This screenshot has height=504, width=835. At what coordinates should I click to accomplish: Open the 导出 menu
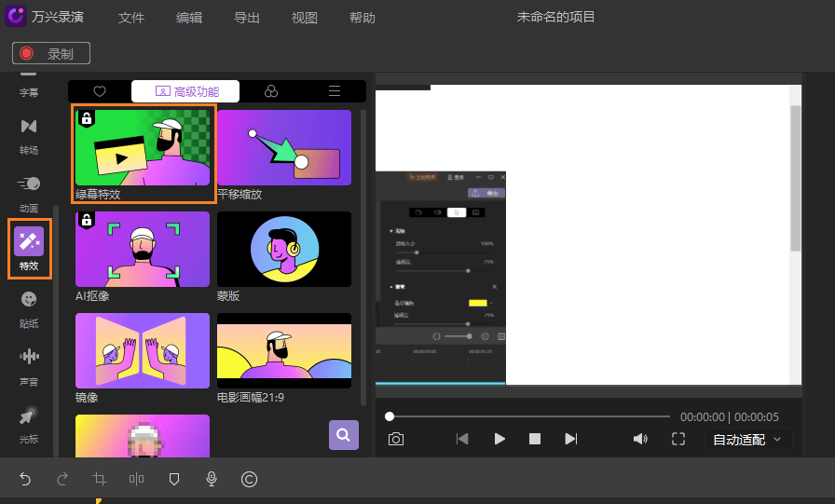tap(247, 18)
